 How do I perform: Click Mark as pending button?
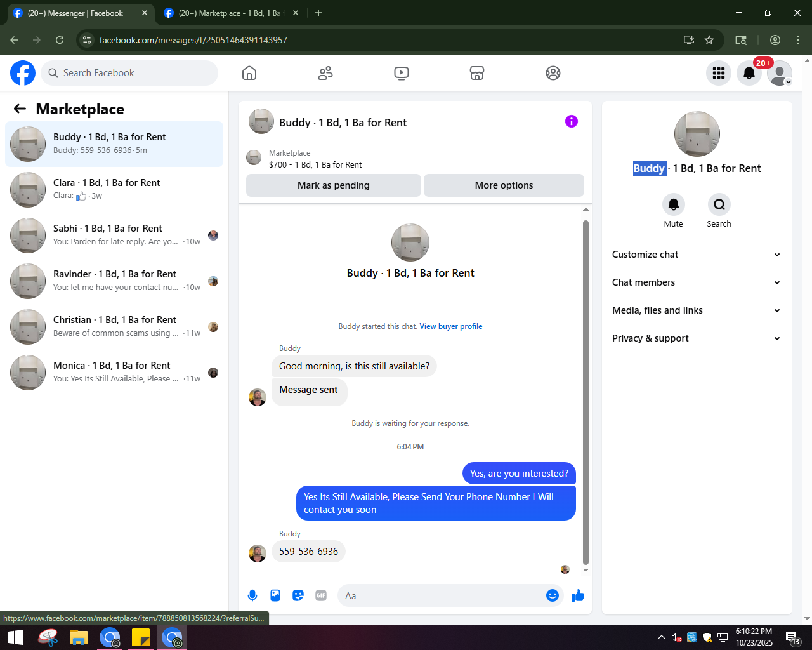pos(334,185)
